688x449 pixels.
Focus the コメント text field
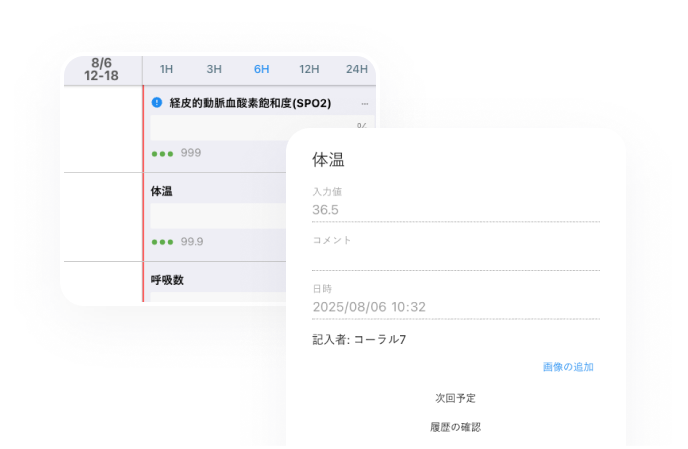click(x=455, y=259)
